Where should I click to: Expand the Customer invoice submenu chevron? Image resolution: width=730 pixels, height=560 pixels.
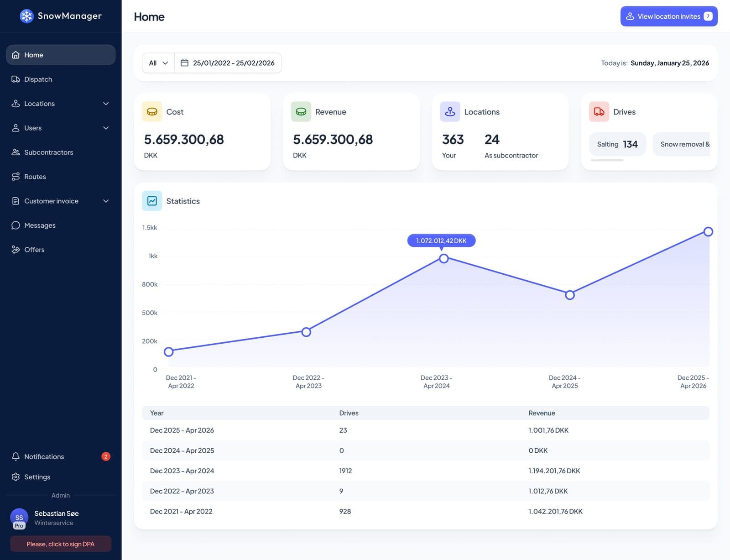point(106,201)
